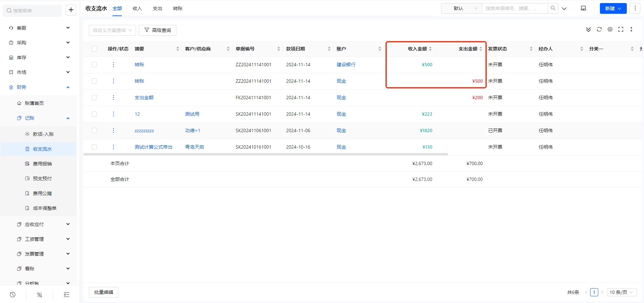Click the history clock icon at sidebar bottom
The height and width of the screenshot is (303, 644).
pos(13,295)
